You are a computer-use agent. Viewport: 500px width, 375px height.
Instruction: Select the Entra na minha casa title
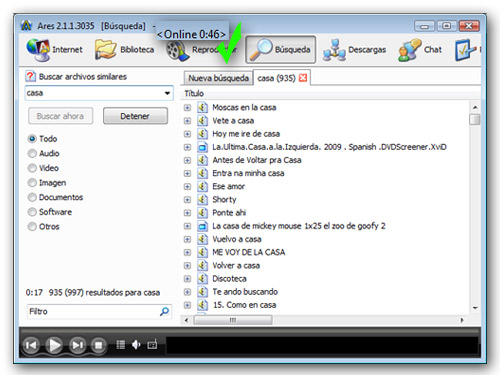[248, 173]
